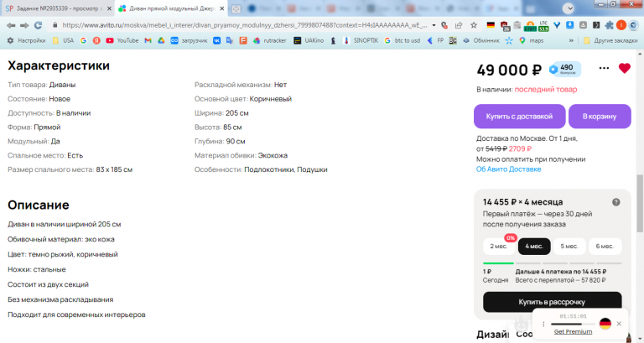This screenshot has width=644, height=343.
Task: Open the share page icon in address bar
Action: [459, 25]
